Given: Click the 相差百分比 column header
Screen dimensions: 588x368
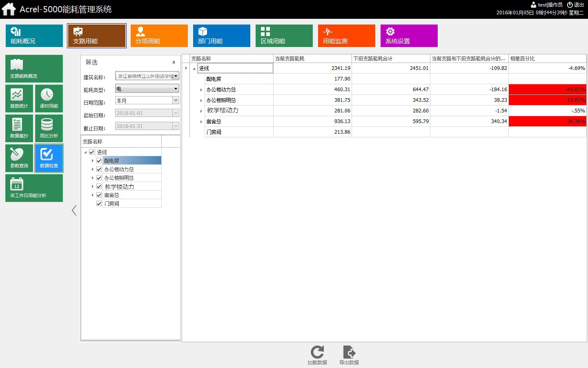Looking at the screenshot, I should coord(547,58).
